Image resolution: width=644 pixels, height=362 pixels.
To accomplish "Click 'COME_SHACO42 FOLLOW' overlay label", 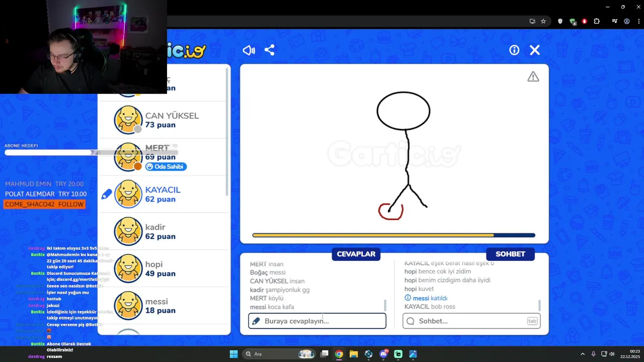I will [44, 204].
